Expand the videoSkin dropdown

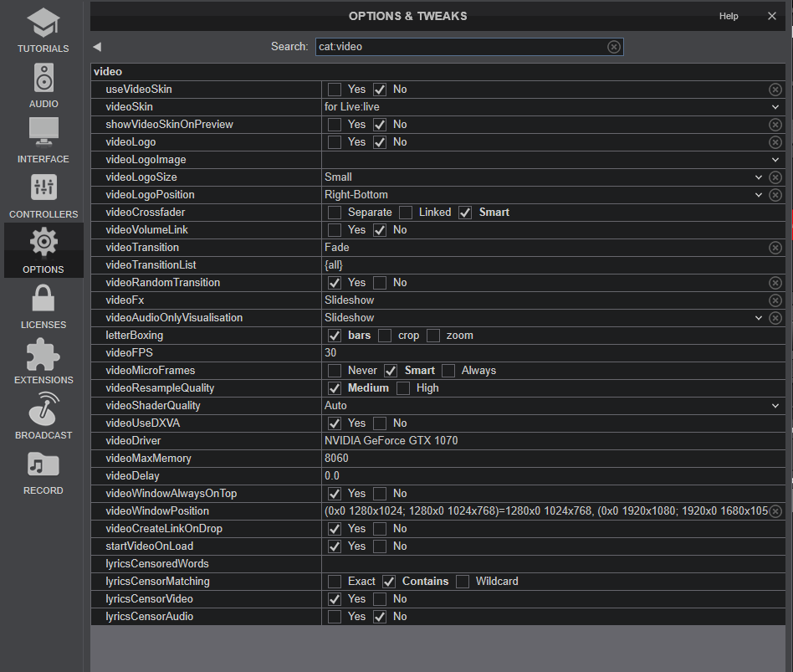pyautogui.click(x=775, y=107)
